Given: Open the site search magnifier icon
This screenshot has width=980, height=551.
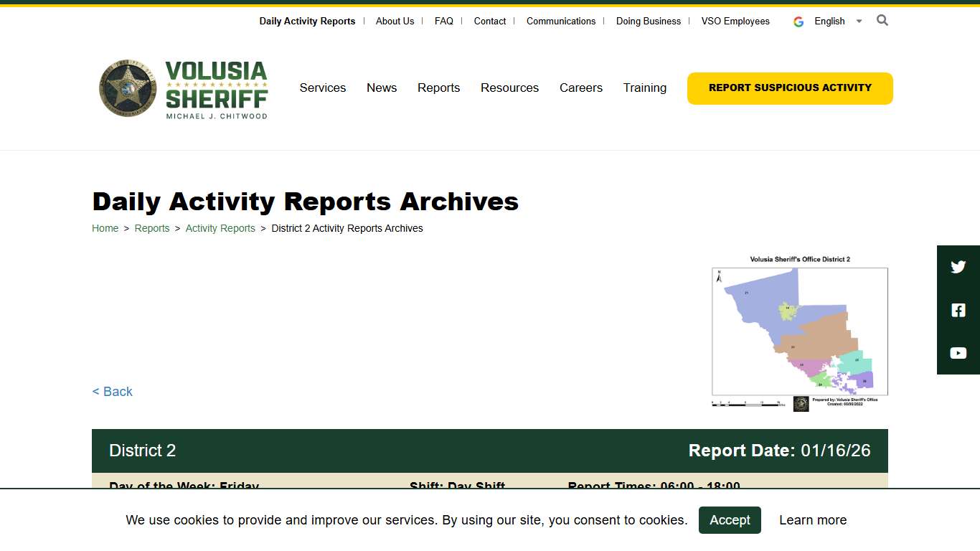Looking at the screenshot, I should tap(882, 21).
